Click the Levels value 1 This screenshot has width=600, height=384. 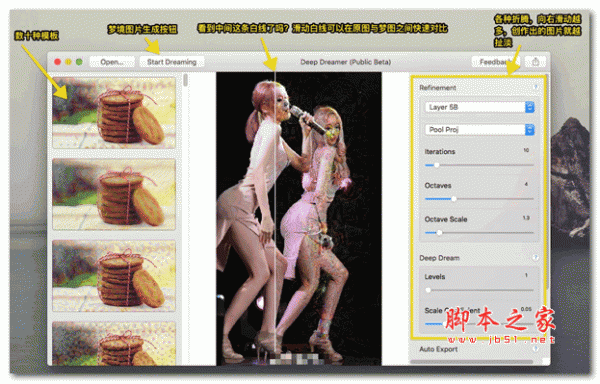(526, 275)
